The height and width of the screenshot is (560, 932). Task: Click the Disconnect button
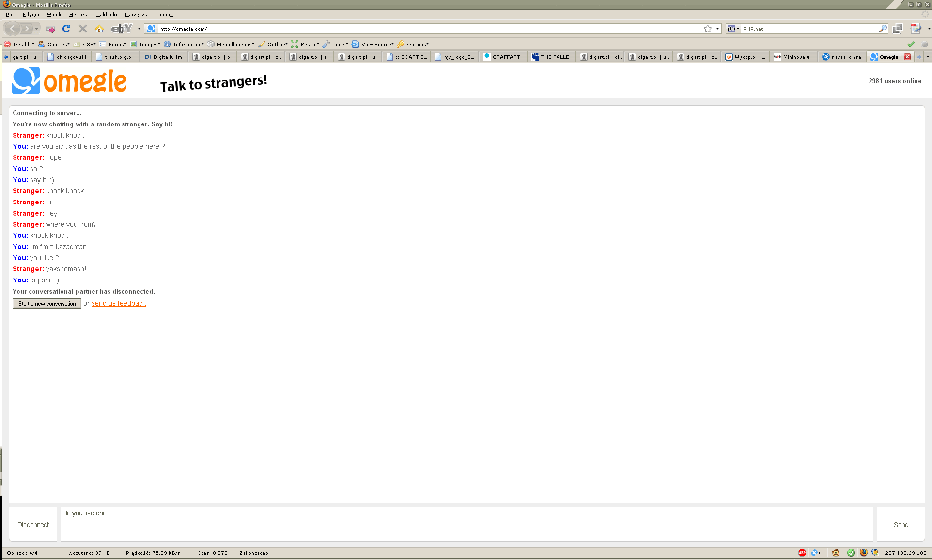(33, 524)
